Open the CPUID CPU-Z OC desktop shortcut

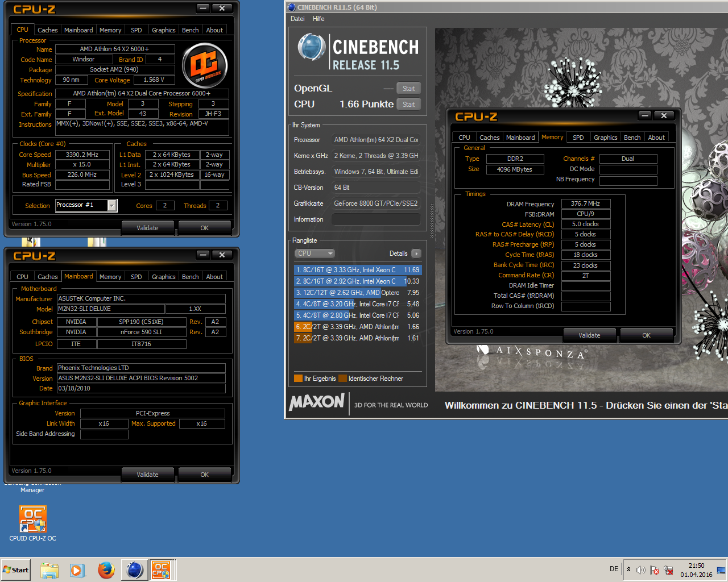tap(32, 523)
